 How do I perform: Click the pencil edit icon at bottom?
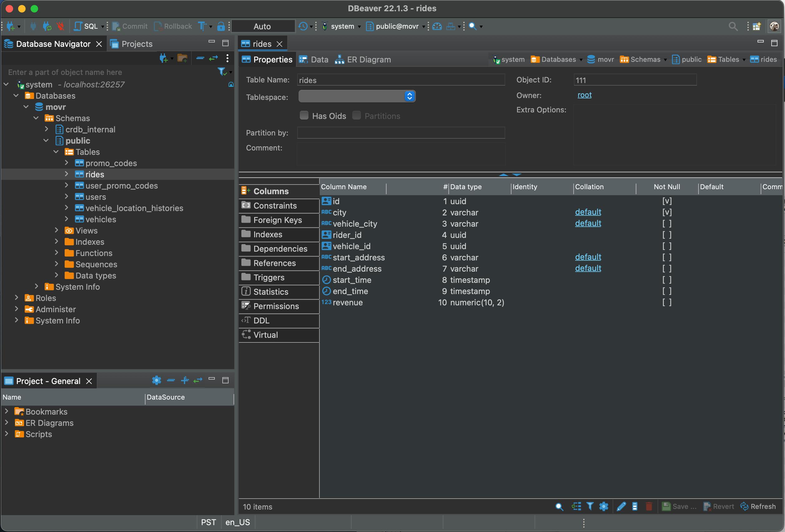coord(621,506)
